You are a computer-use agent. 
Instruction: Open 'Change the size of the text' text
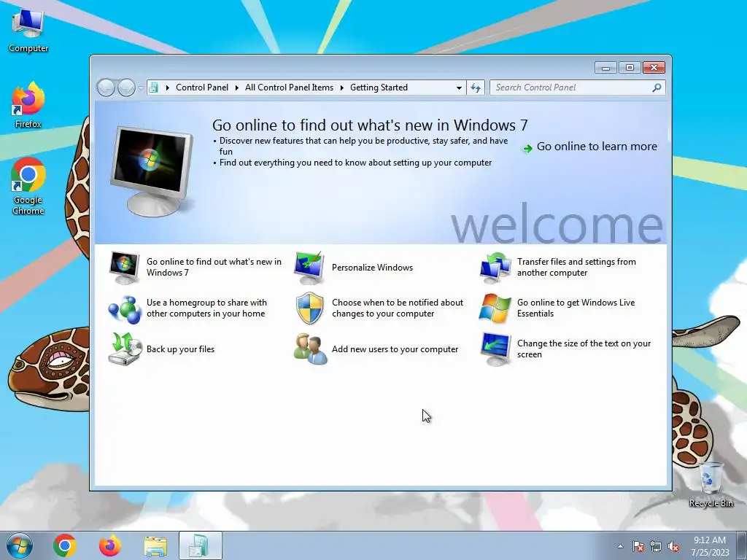584,349
